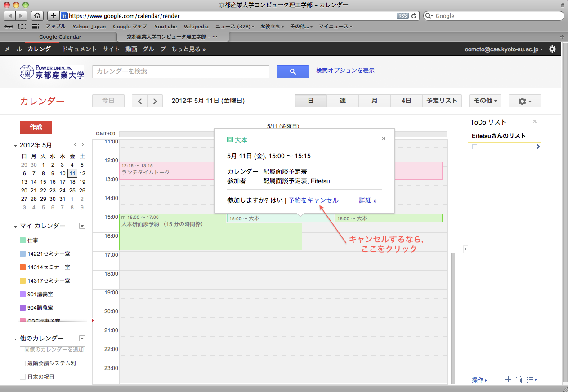Open the calendar settings gear dropdown
Screen dimensions: 568x392
(524, 101)
